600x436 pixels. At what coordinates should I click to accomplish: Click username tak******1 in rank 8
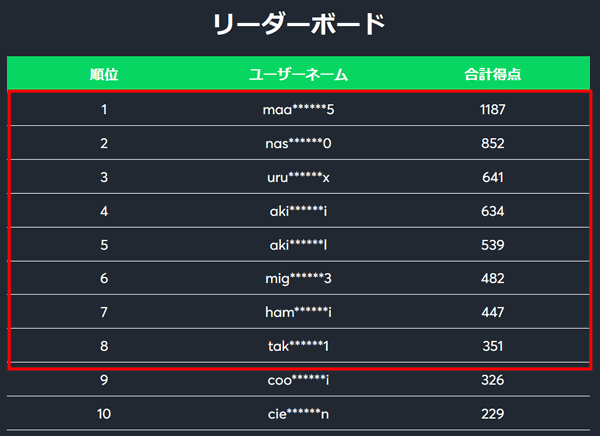pyautogui.click(x=298, y=346)
